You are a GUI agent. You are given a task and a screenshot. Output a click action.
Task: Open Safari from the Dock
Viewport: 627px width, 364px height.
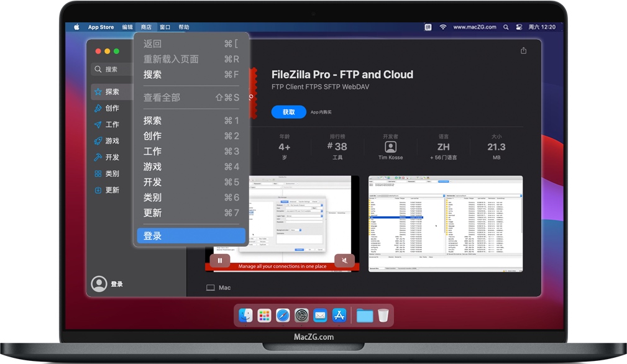point(281,315)
